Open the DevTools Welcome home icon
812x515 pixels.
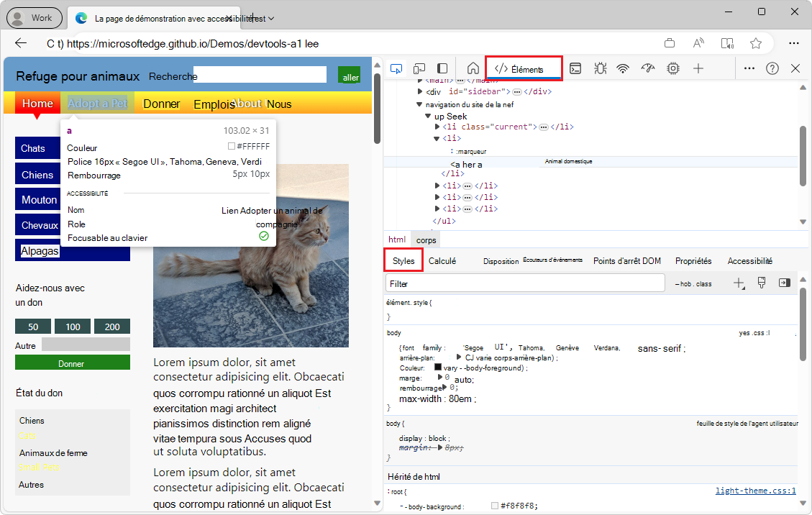(473, 68)
